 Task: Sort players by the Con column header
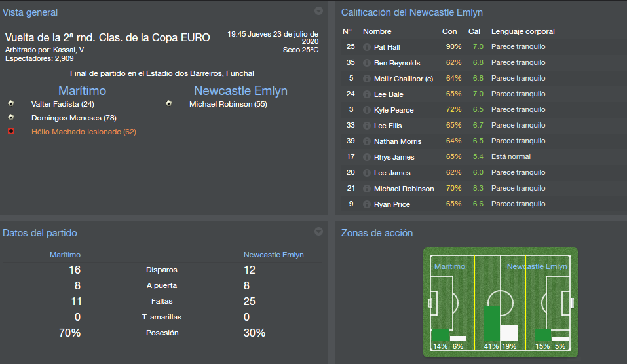[x=449, y=31]
